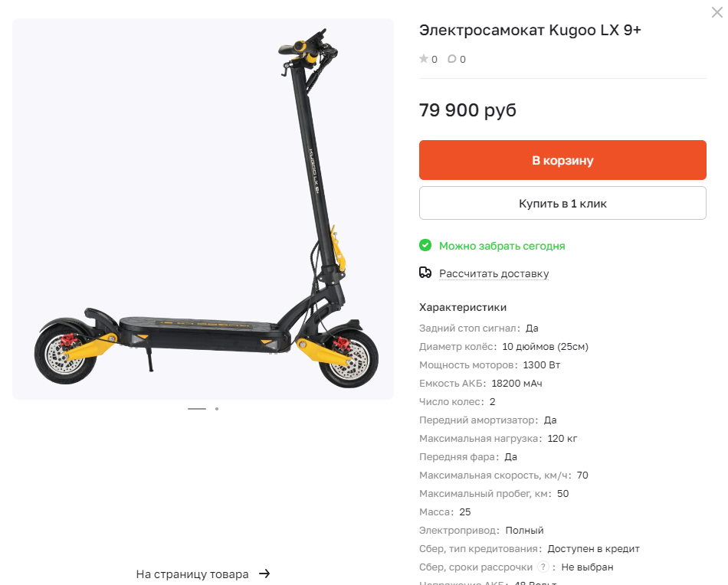The width and height of the screenshot is (728, 585).
Task: Add scooter to cart with В корзину
Action: [562, 160]
